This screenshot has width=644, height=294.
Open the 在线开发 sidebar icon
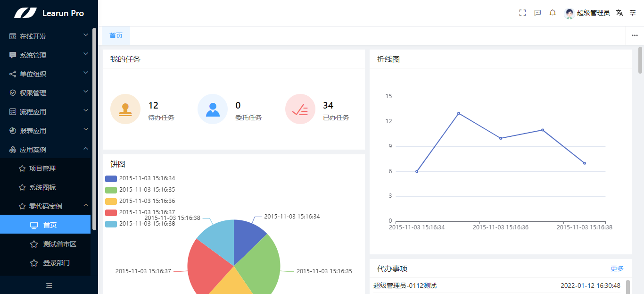pyautogui.click(x=12, y=35)
